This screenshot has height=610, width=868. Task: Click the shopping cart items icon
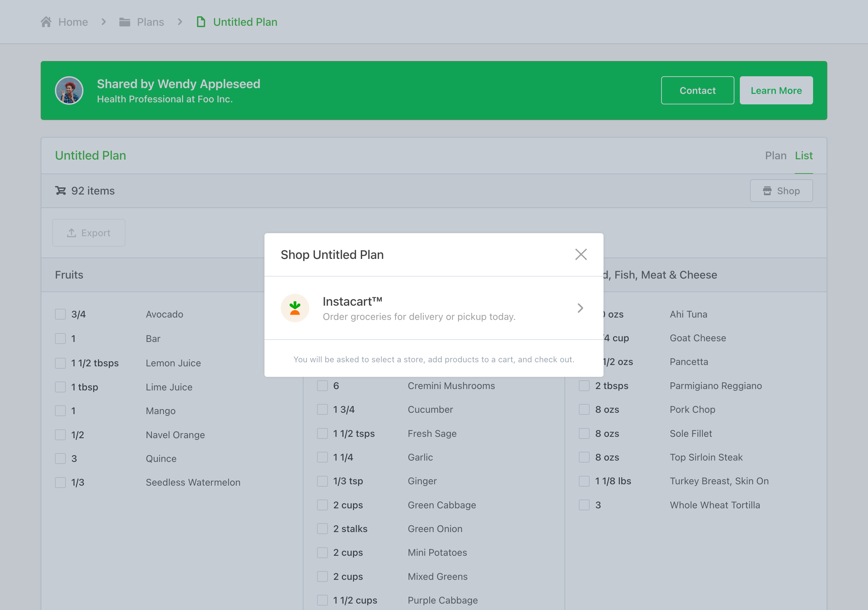[60, 190]
